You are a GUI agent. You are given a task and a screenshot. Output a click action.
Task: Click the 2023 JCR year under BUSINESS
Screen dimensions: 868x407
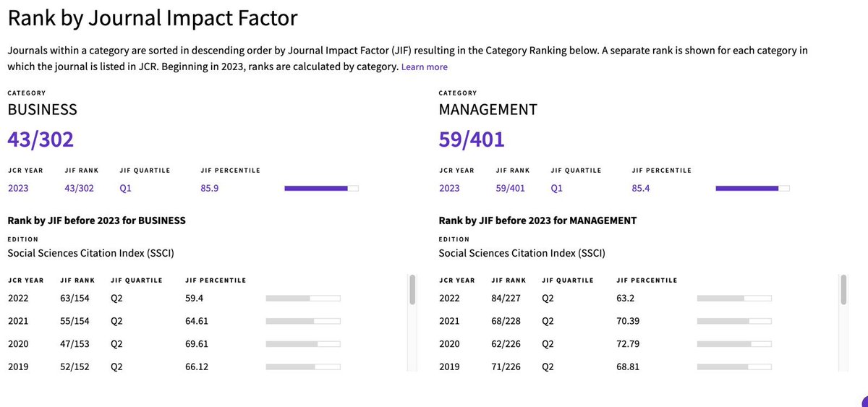18,189
